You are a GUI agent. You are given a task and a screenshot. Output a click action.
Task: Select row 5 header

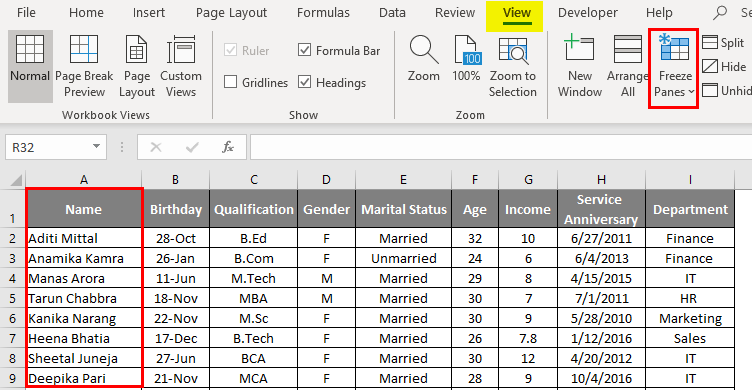point(12,298)
